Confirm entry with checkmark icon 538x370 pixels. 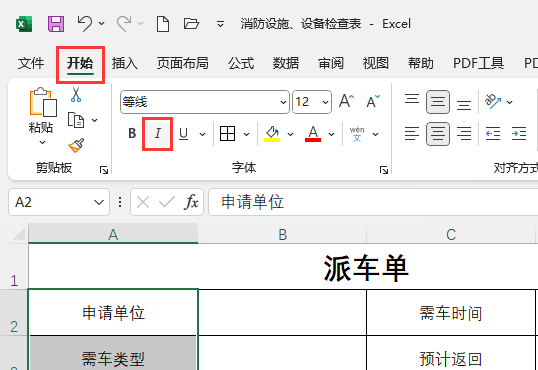tap(167, 202)
